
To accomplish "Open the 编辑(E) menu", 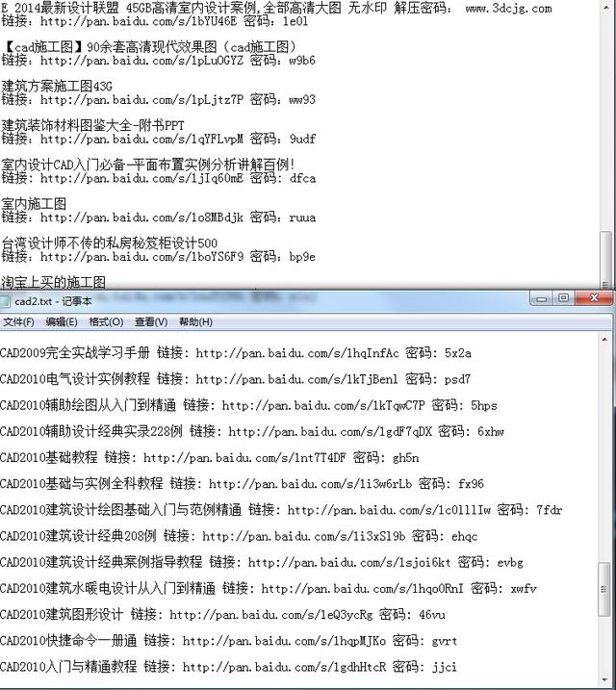I will 62,322.
